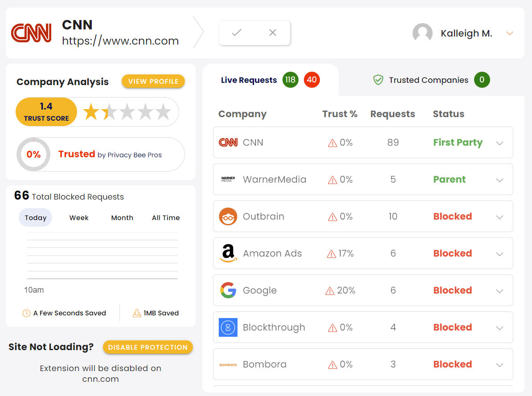This screenshot has height=396, width=532.
Task: Expand the Google row chevron
Action: (x=499, y=291)
